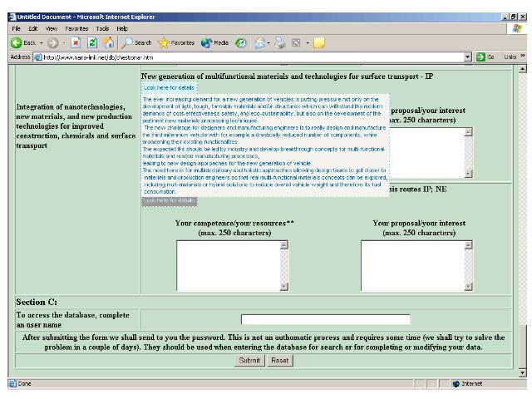This screenshot has width=532, height=399.
Task: Click the user name input field
Action: point(326,319)
